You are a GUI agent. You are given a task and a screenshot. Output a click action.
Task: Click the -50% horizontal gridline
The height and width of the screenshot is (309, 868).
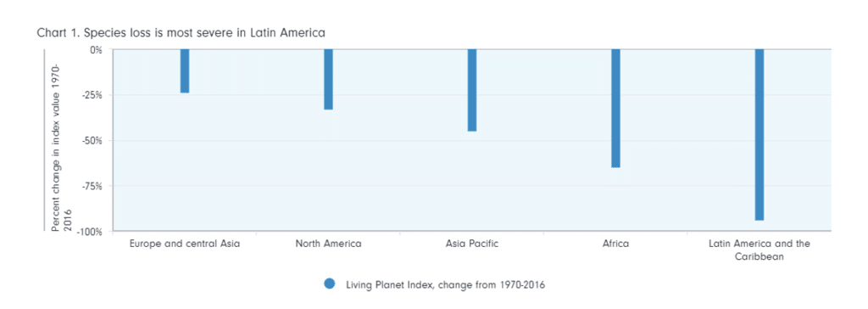pos(471,140)
